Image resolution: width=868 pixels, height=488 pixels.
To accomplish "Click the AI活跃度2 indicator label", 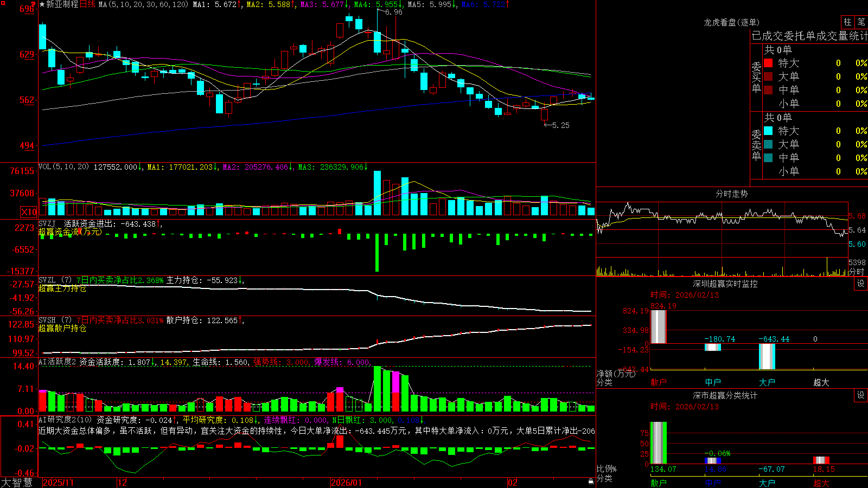I will click(x=58, y=362).
